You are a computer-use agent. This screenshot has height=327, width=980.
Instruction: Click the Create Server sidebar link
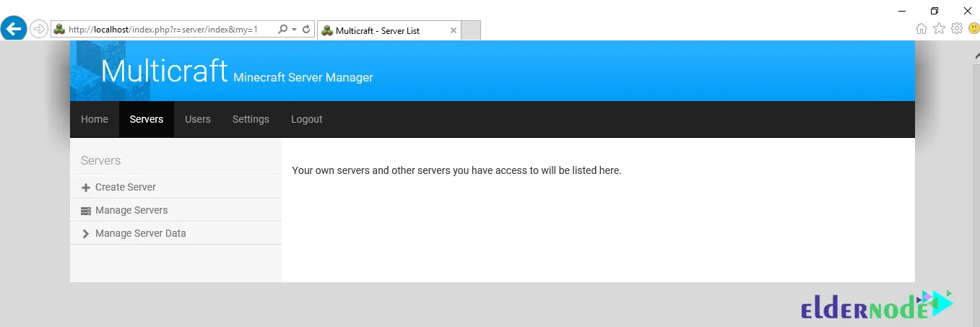(126, 187)
